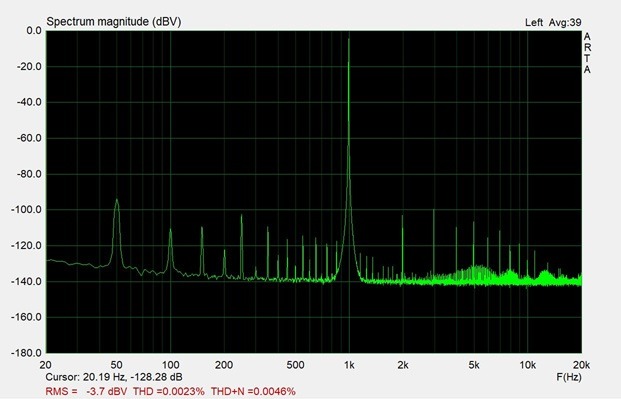Click the 3 kHz third harmonic peak
Viewport: 621px width, 399px height.
(x=434, y=210)
